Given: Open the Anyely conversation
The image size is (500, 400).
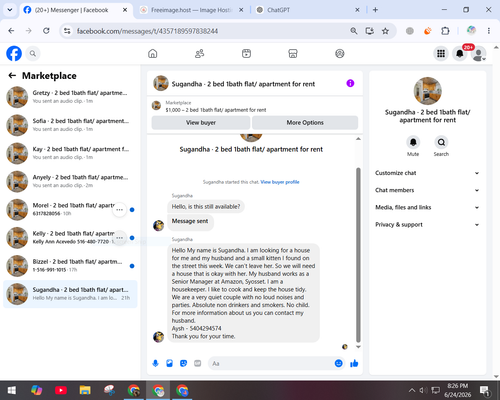Looking at the screenshot, I should tap(70, 181).
